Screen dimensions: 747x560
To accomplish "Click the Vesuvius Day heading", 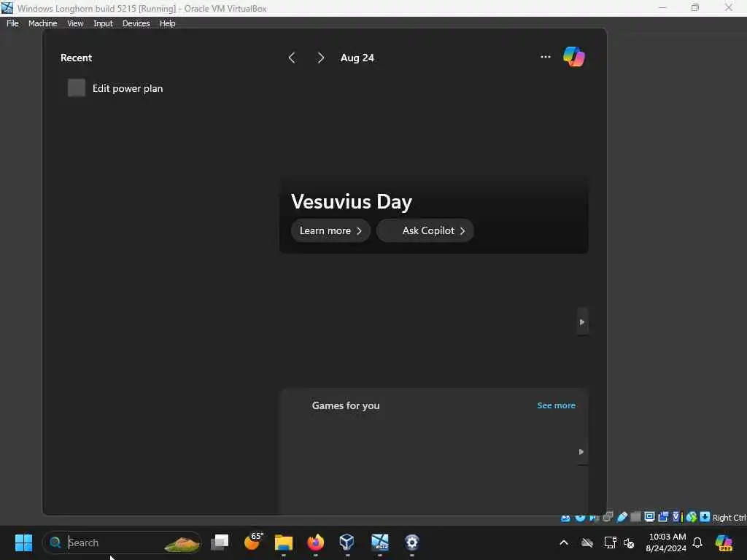I will (352, 201).
